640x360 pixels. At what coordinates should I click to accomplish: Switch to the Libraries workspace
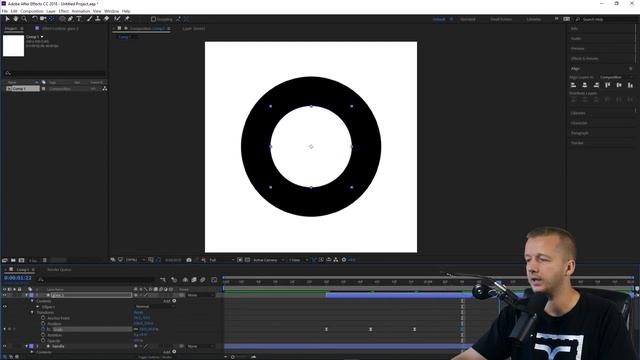(x=533, y=19)
